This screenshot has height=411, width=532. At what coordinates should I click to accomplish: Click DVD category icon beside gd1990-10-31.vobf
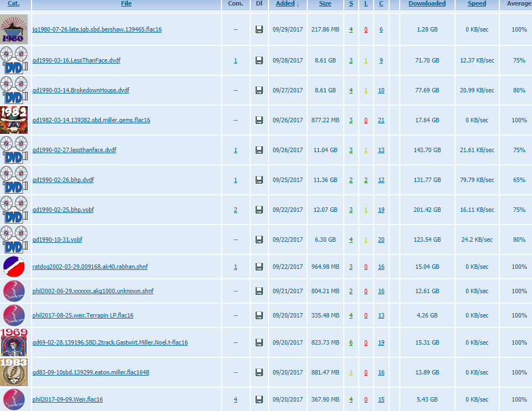point(14,240)
